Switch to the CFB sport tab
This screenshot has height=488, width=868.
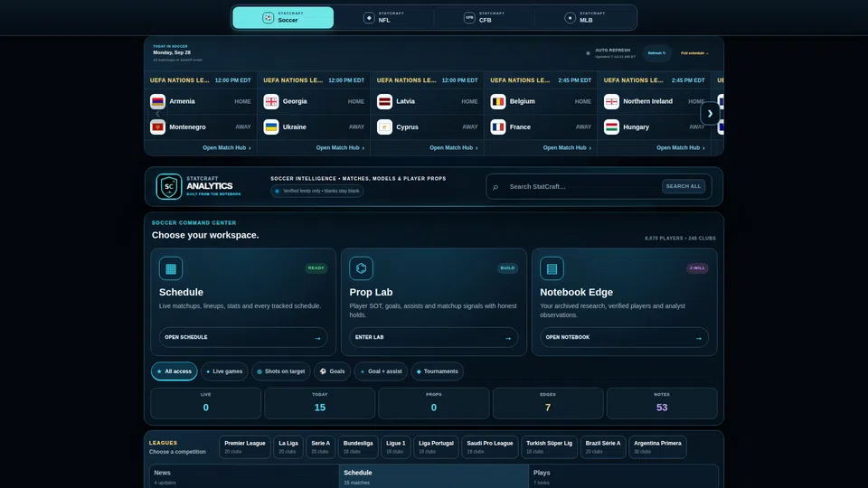click(485, 18)
